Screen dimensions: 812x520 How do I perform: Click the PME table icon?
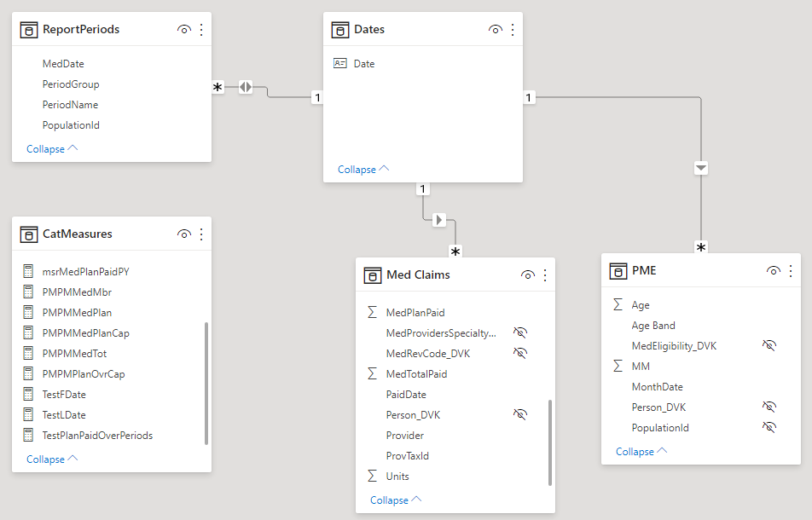pos(618,270)
